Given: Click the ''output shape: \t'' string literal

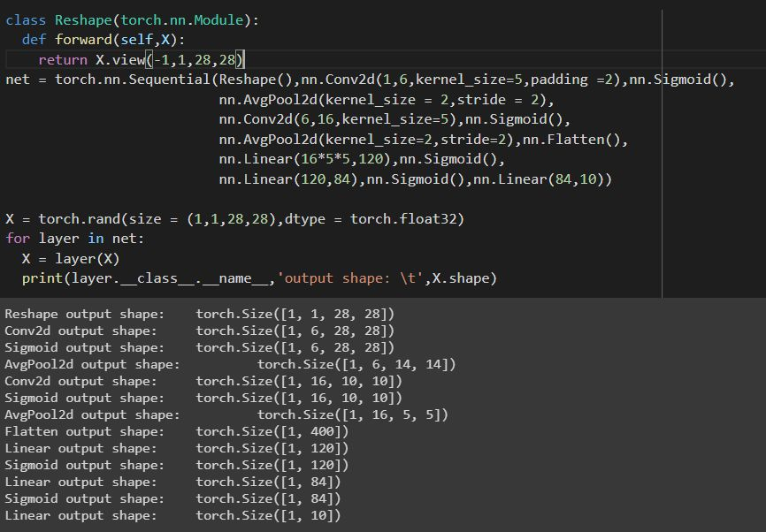Looking at the screenshot, I should click(349, 278).
